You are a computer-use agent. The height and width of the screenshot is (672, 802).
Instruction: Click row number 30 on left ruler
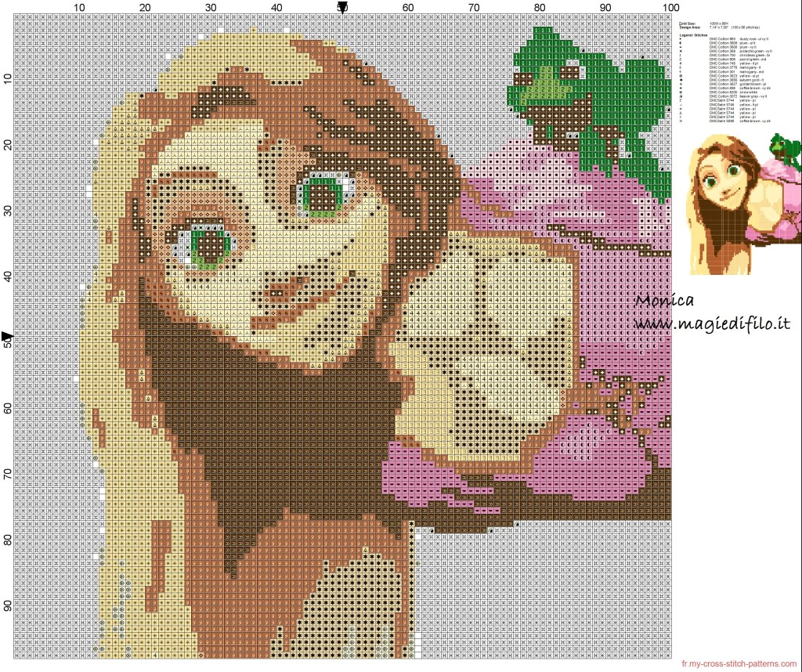(7, 211)
